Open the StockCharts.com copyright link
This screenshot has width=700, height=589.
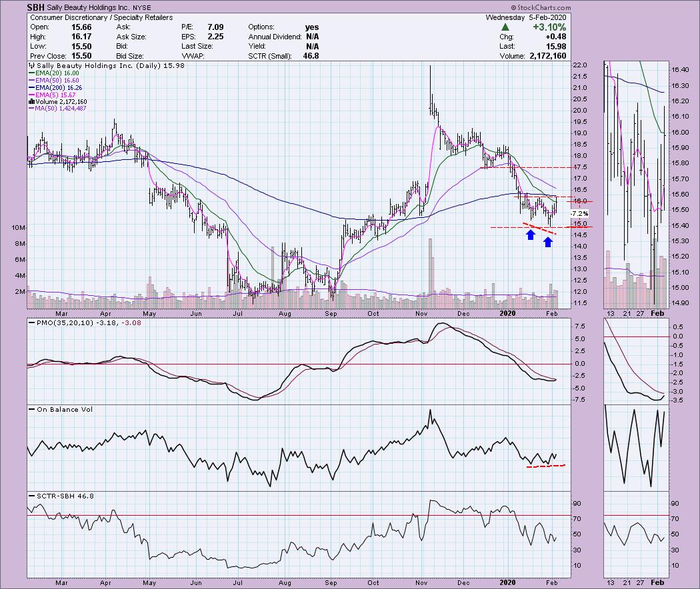point(541,7)
